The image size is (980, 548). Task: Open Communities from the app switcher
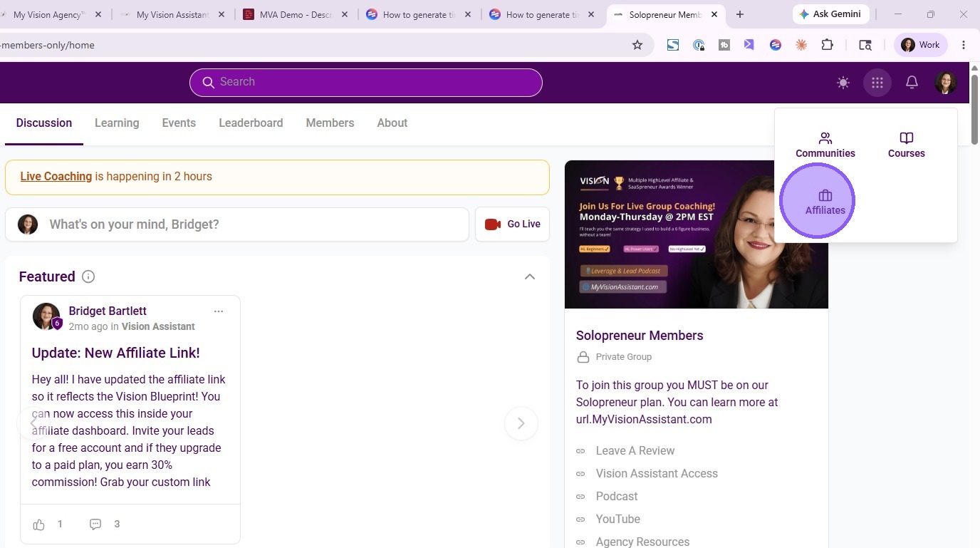tap(825, 145)
